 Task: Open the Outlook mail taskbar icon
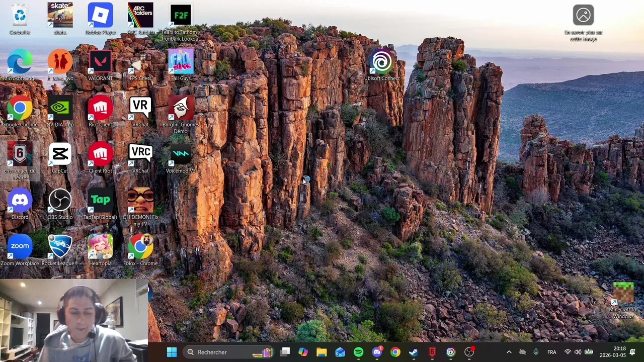[340, 352]
